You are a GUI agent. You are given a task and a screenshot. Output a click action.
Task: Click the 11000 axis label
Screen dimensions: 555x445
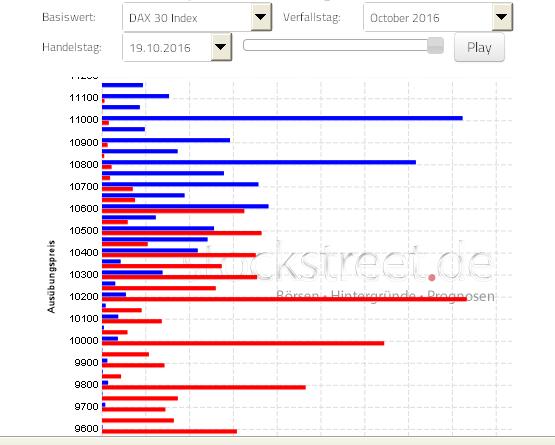coord(84,120)
